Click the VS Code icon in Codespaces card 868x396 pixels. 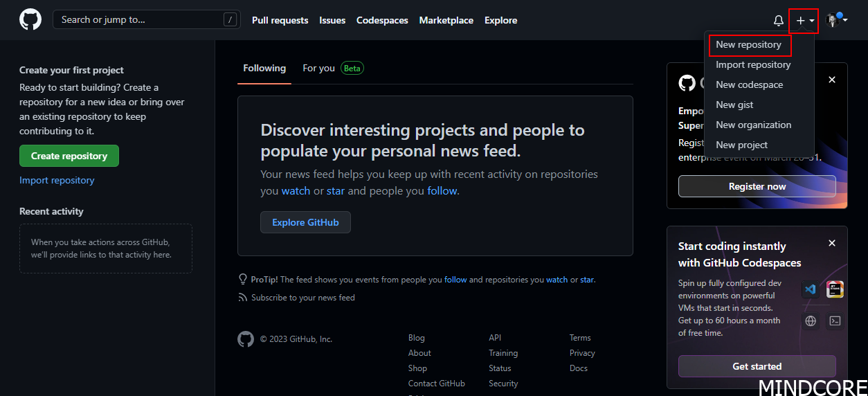(811, 289)
